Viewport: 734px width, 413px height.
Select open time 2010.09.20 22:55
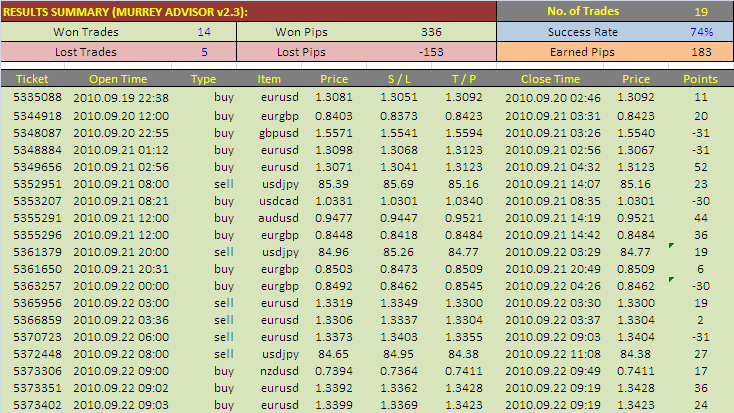121,133
